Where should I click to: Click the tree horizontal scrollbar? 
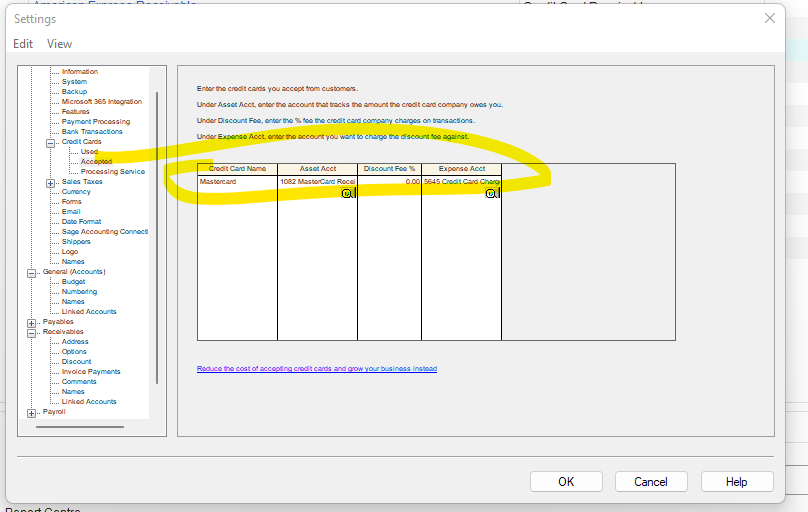[x=80, y=427]
